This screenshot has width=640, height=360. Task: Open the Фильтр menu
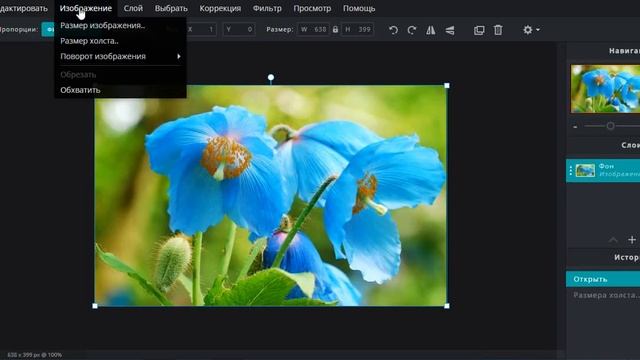click(267, 8)
